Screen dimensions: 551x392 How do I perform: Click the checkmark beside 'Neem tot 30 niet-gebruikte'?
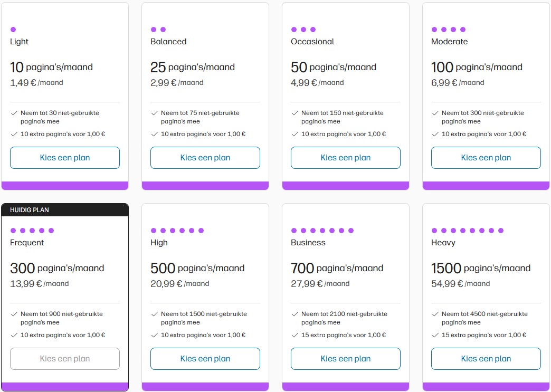14,113
